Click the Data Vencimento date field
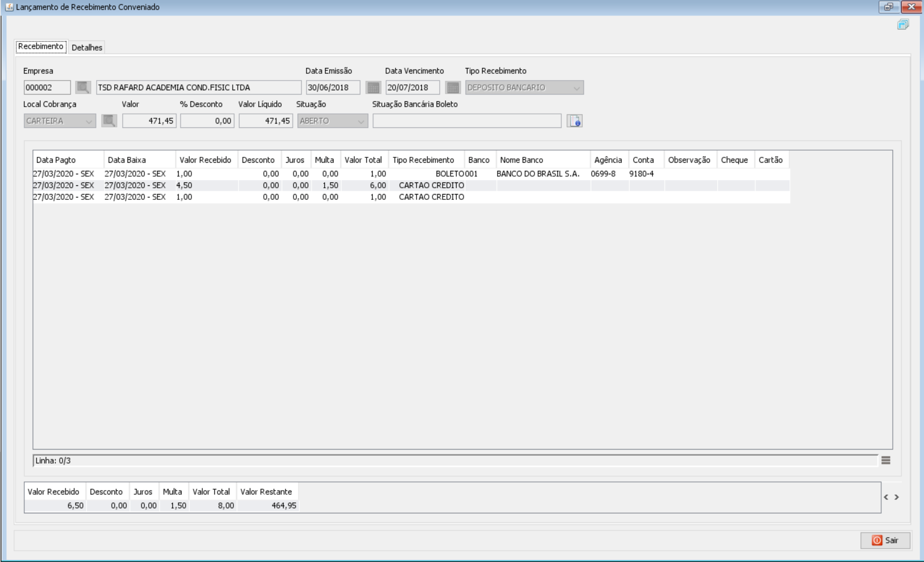The height and width of the screenshot is (562, 924). [413, 87]
